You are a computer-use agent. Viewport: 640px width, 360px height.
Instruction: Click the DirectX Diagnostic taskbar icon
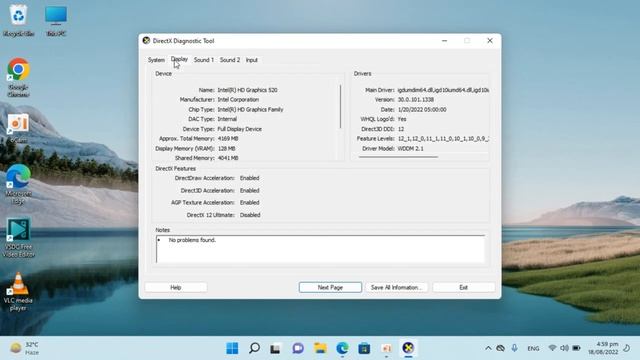[x=408, y=348]
